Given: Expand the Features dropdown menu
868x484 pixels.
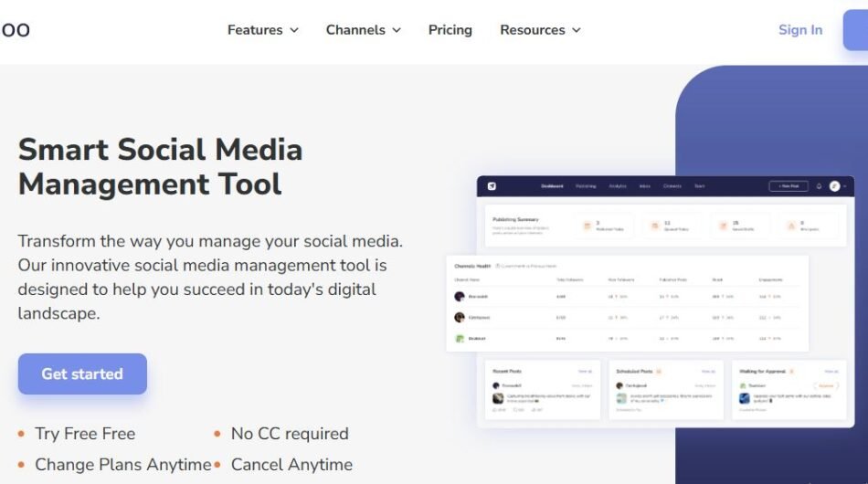Looking at the screenshot, I should pyautogui.click(x=263, y=30).
